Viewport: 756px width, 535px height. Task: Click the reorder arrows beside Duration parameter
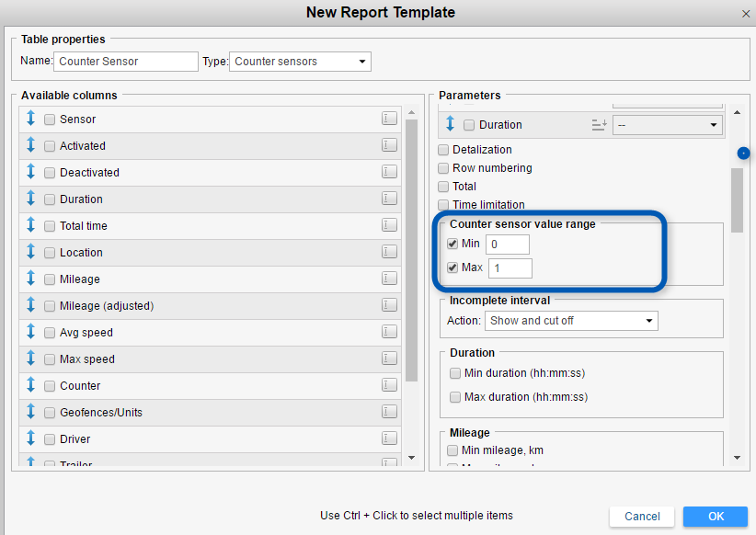[x=450, y=124]
